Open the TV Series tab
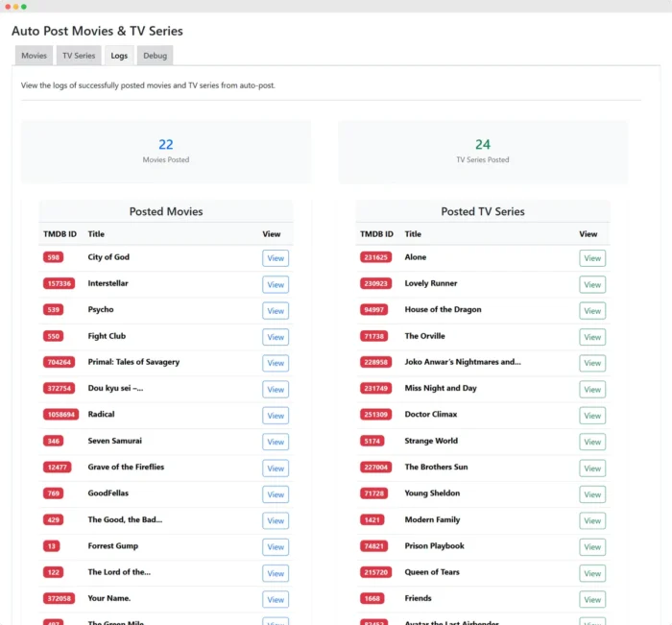 [x=79, y=56]
